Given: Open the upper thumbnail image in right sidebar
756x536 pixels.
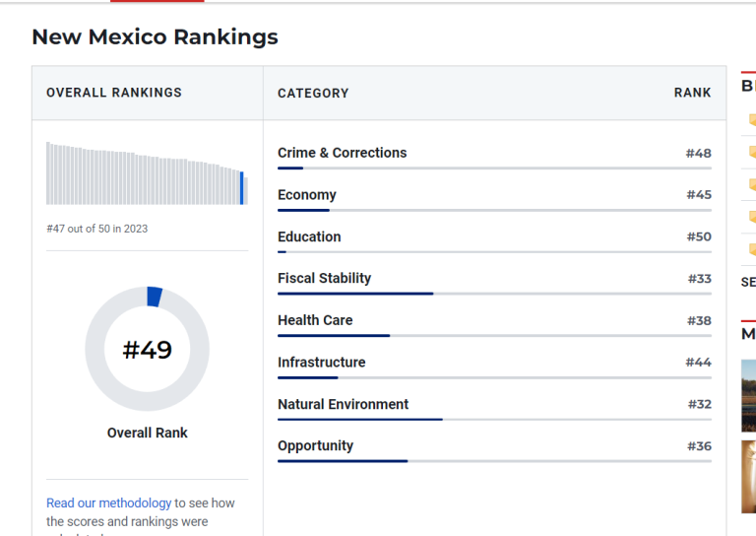Looking at the screenshot, I should tap(748, 395).
